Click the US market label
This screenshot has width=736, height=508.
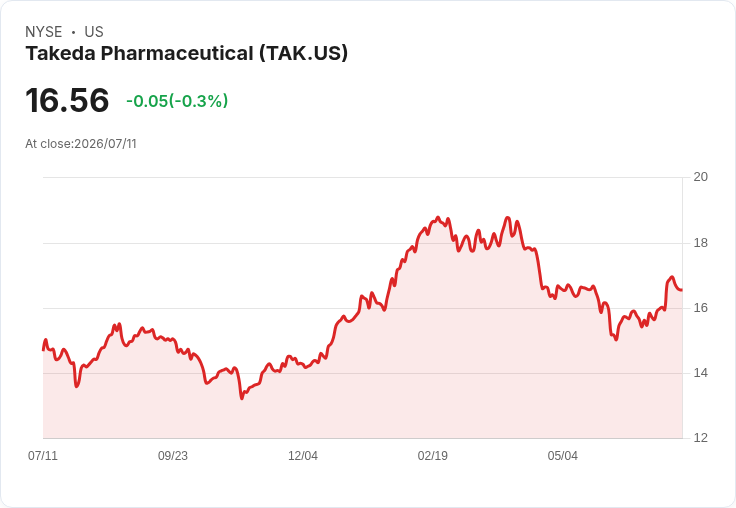pyautogui.click(x=94, y=32)
